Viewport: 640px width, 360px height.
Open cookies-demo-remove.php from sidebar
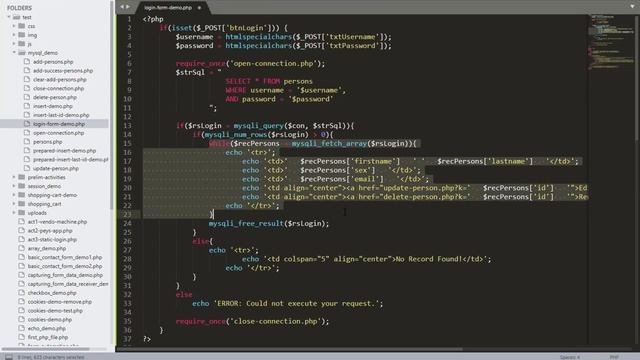(x=60, y=302)
